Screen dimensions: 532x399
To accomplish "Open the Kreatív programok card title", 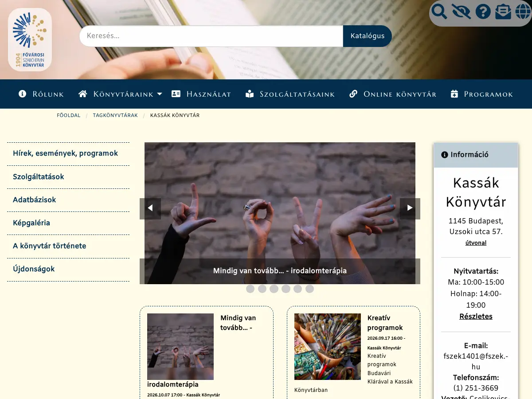I will point(385,323).
